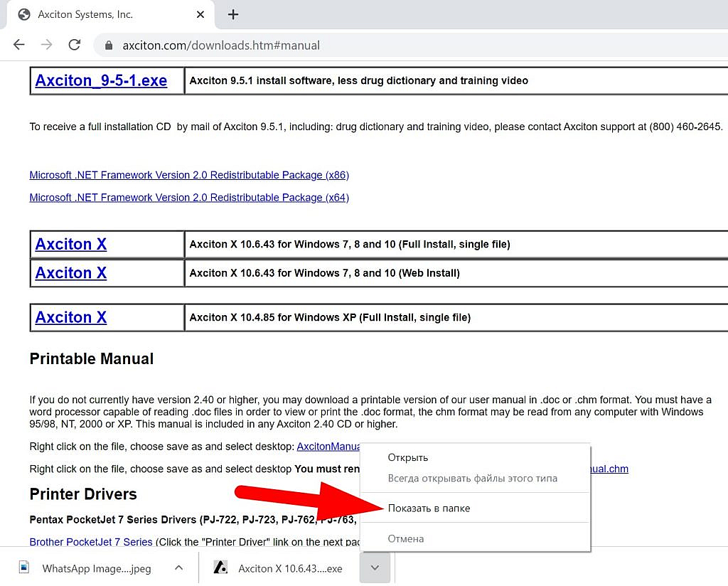This screenshot has height=586, width=728.
Task: Click the JPEG file icon in the download bar
Action: coord(24,567)
